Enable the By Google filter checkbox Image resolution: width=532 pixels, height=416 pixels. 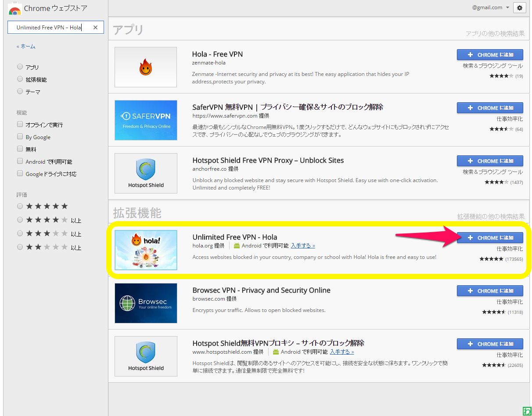[x=20, y=136]
